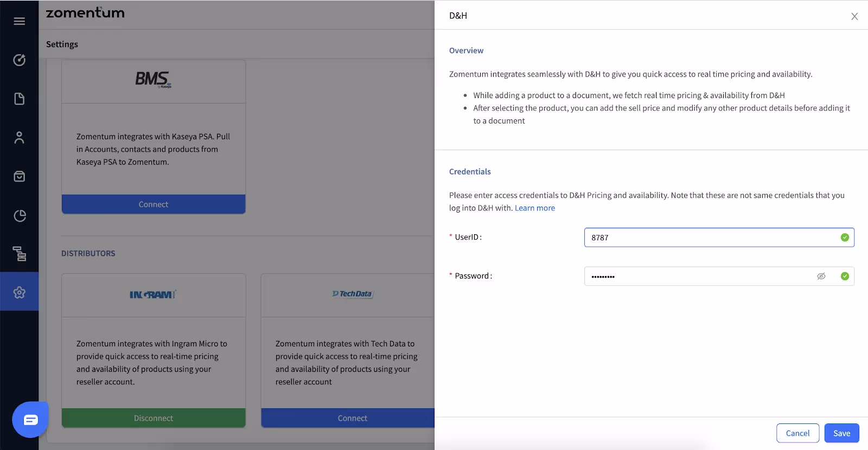Viewport: 868px width, 450px height.
Task: Click the D&H panel title
Action: tap(458, 16)
